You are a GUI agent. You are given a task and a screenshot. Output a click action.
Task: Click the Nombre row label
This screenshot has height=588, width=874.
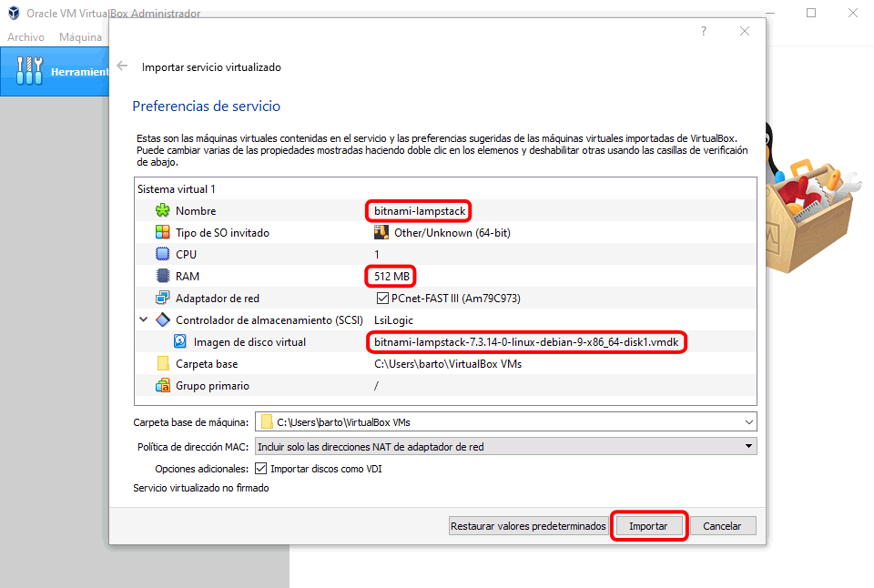click(196, 210)
